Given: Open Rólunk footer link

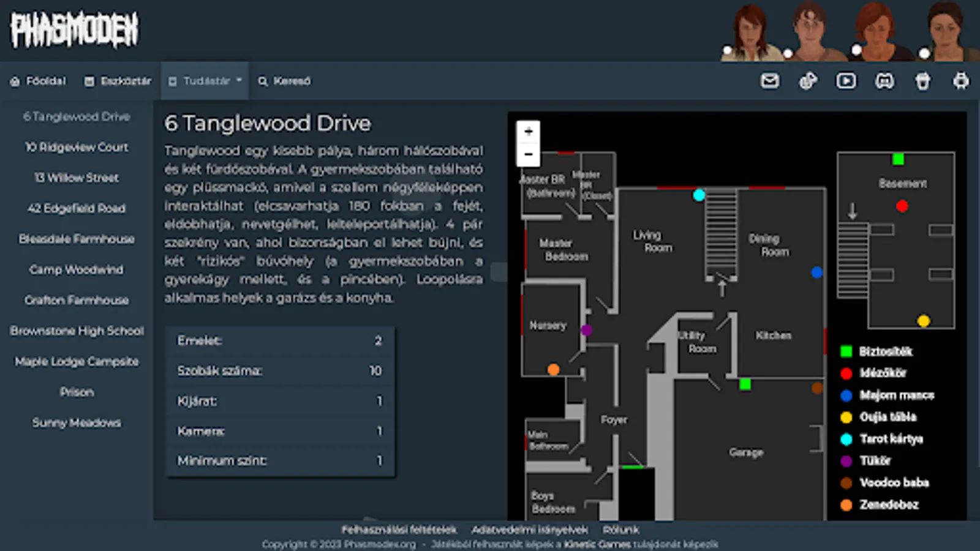Looking at the screenshot, I should (620, 530).
